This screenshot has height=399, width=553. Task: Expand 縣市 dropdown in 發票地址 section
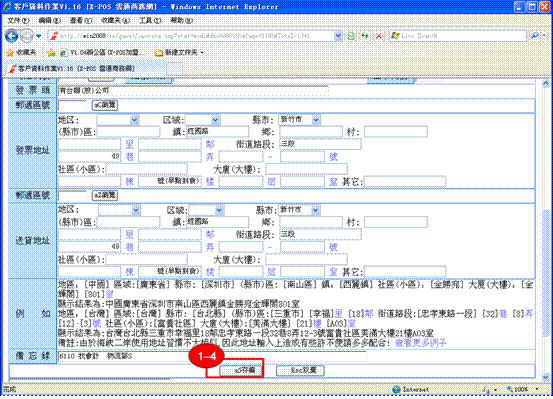pyautogui.click(x=316, y=120)
